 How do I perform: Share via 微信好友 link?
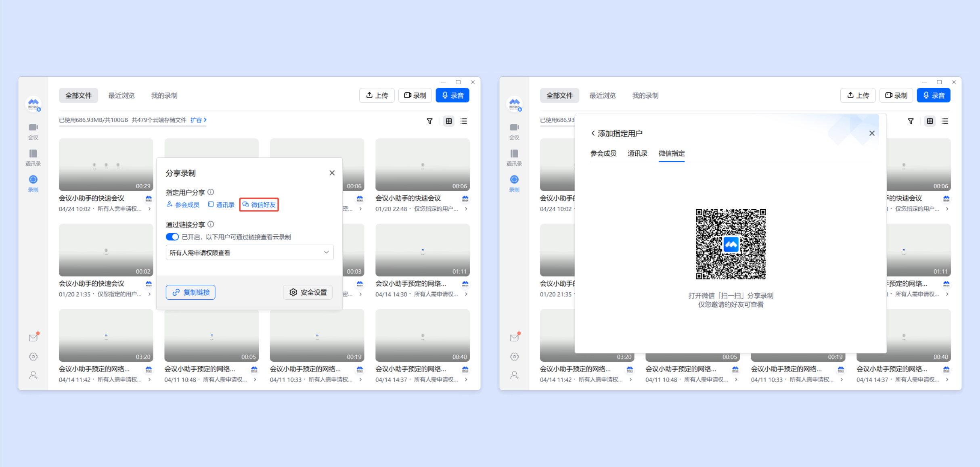tap(259, 204)
